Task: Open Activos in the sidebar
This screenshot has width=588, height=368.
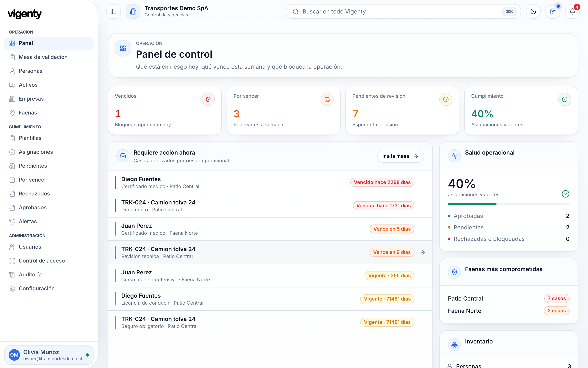Action: [x=49, y=85]
